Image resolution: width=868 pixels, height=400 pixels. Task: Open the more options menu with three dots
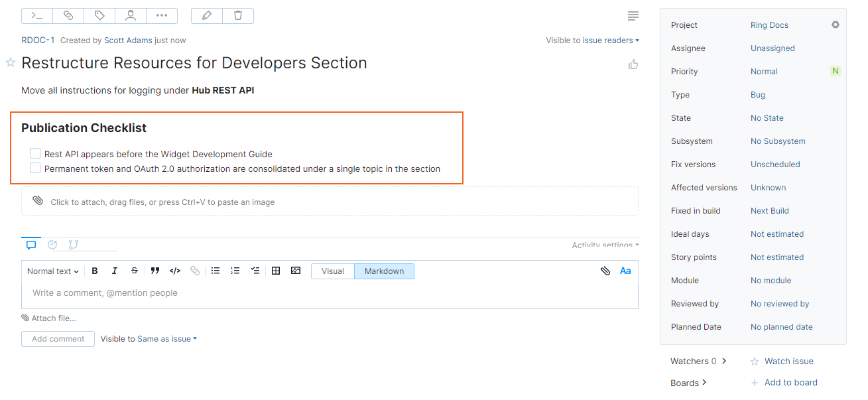tap(161, 15)
